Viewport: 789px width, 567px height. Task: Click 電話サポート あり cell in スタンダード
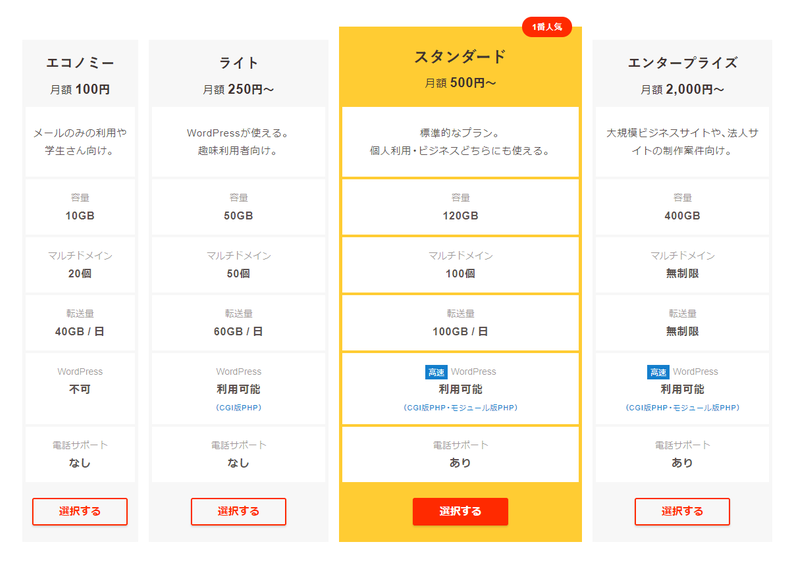460,454
